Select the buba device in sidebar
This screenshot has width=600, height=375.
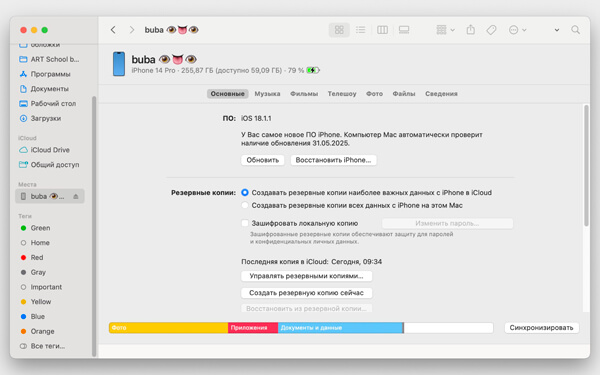click(50, 196)
